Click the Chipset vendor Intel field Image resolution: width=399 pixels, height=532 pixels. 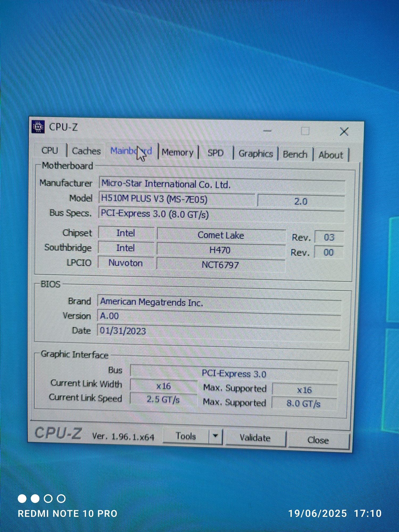point(126,233)
